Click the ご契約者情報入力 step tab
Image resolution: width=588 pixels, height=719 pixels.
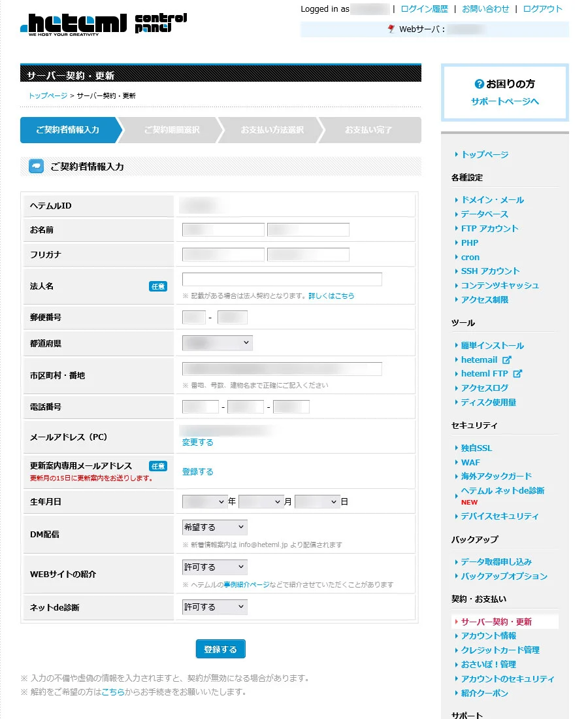(68, 130)
